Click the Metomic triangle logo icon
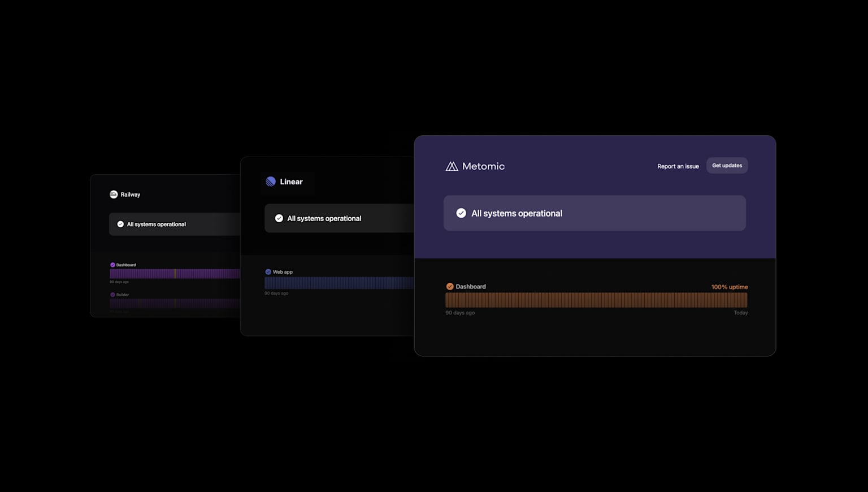Image resolution: width=868 pixels, height=492 pixels. coord(452,166)
